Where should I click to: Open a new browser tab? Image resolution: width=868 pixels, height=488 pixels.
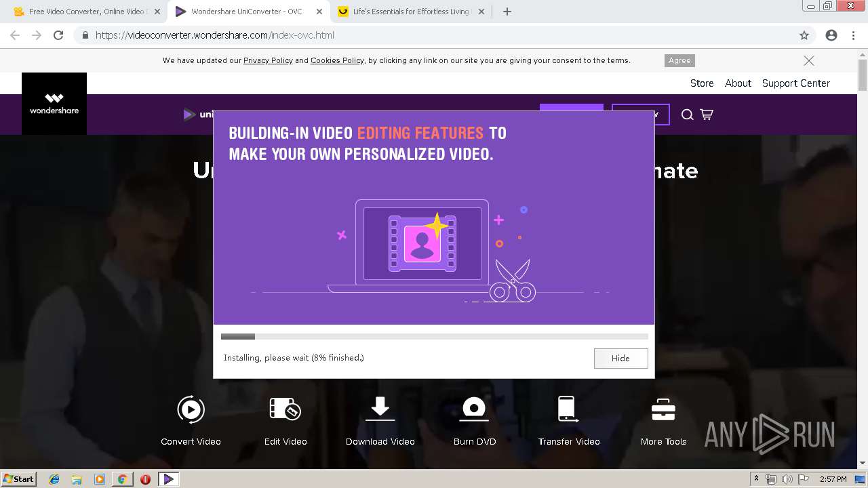tap(507, 12)
